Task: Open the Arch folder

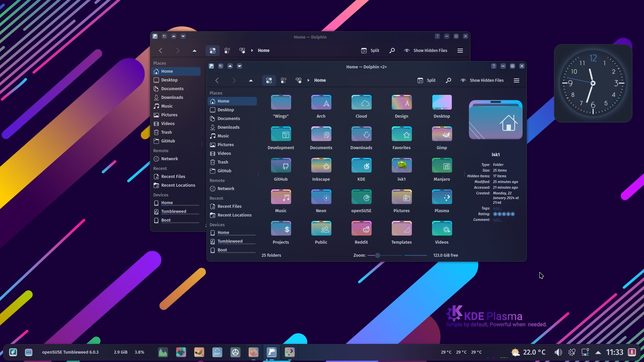Action: click(321, 107)
